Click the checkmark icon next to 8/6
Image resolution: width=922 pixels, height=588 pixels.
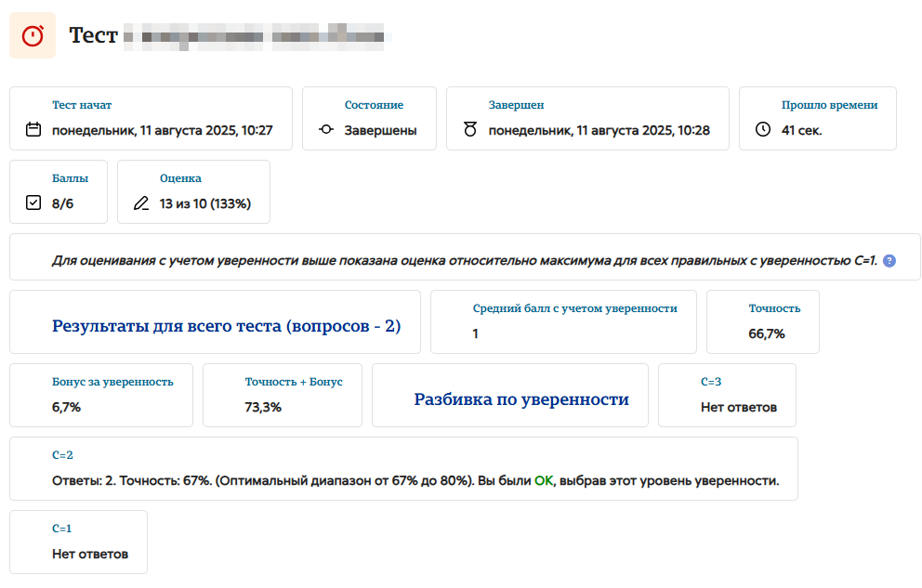(x=33, y=203)
